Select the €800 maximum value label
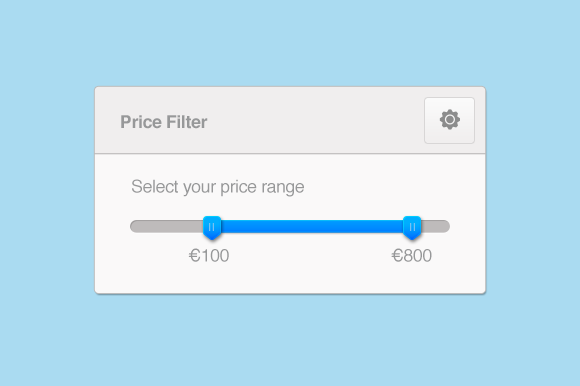The width and height of the screenshot is (580, 386). pyautogui.click(x=412, y=255)
